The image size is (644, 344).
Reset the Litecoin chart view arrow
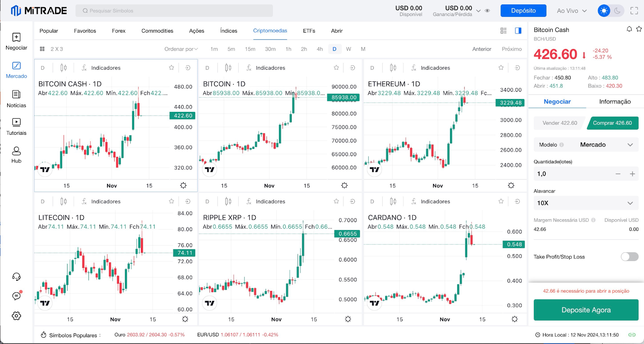[188, 201]
